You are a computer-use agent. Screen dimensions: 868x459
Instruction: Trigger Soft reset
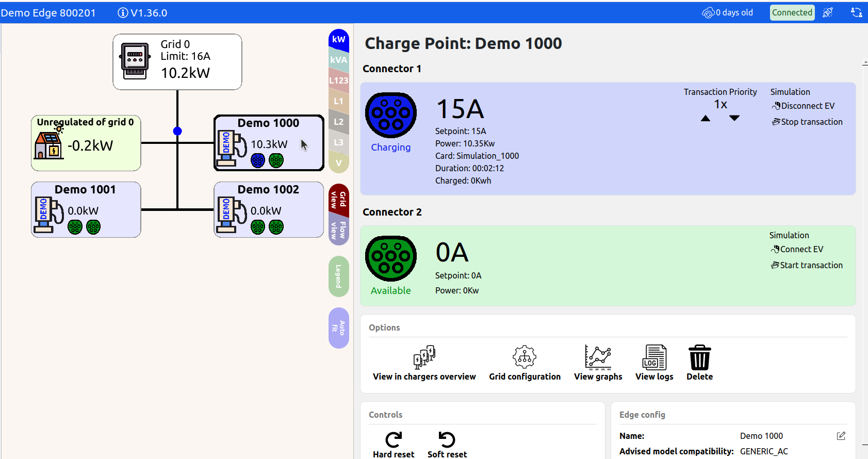point(447,445)
